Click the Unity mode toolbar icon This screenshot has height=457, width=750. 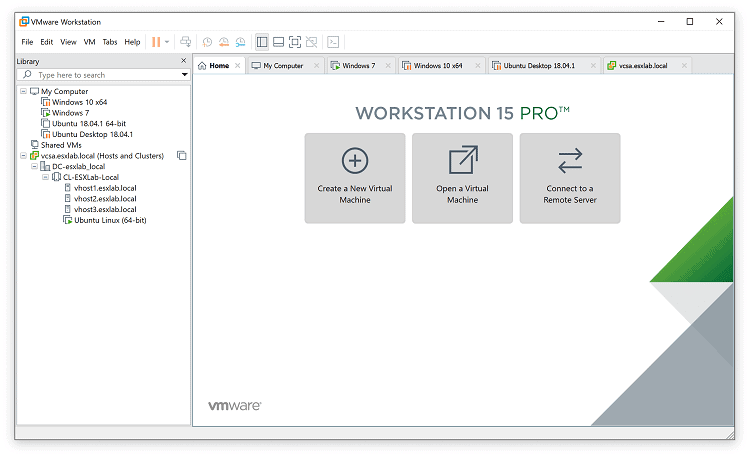311,42
